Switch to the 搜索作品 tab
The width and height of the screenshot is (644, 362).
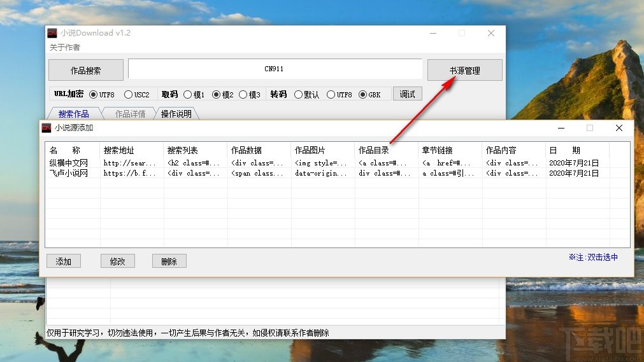tap(73, 114)
